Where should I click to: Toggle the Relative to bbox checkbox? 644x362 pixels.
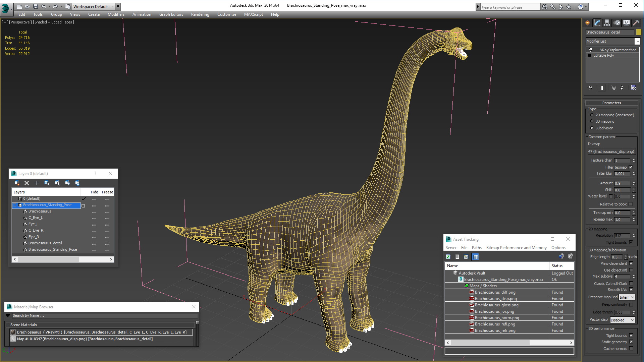click(631, 204)
